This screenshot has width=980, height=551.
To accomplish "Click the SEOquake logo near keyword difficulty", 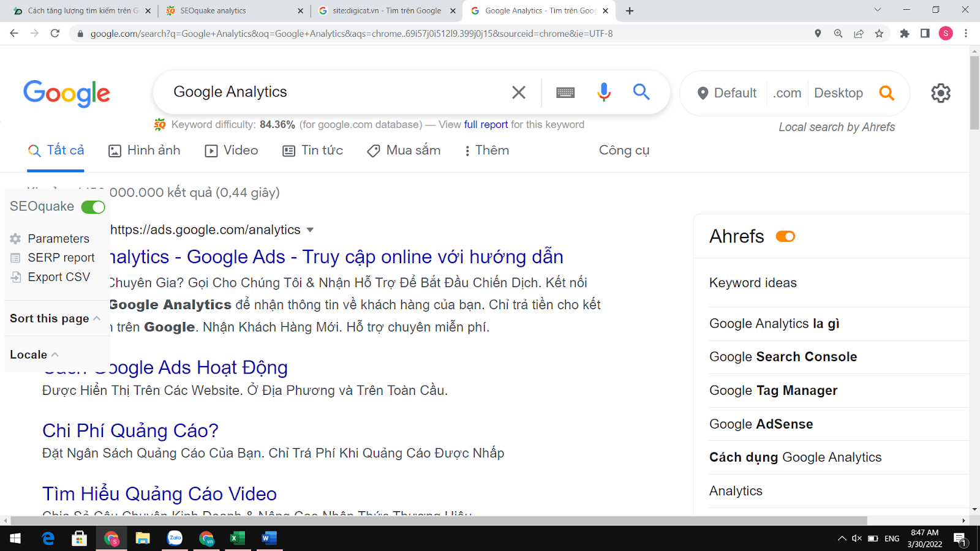I will (160, 125).
